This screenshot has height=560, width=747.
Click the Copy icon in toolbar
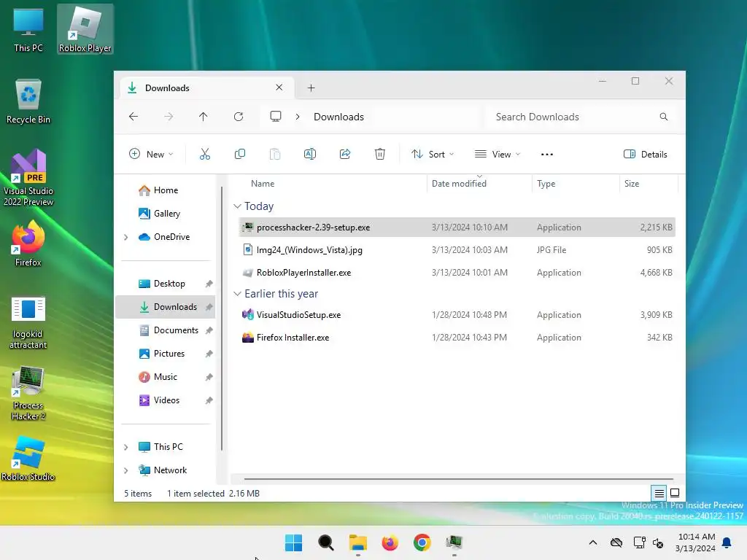pyautogui.click(x=239, y=154)
